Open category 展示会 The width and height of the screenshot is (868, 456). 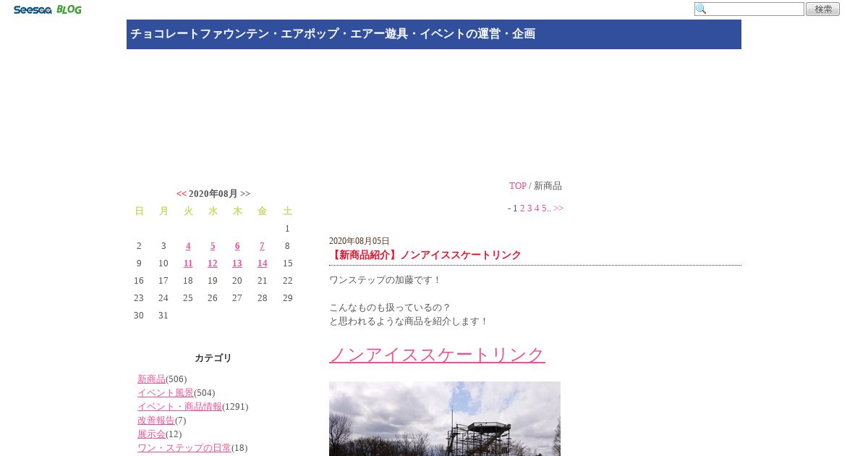[151, 434]
